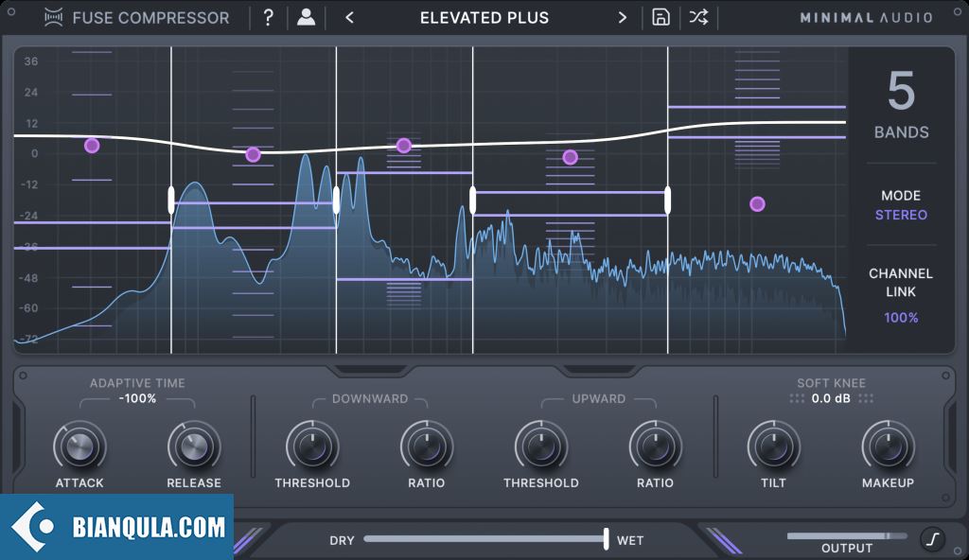Viewport: 969px width, 560px height.
Task: Edit the Adaptive Time -100% value
Action: click(137, 398)
